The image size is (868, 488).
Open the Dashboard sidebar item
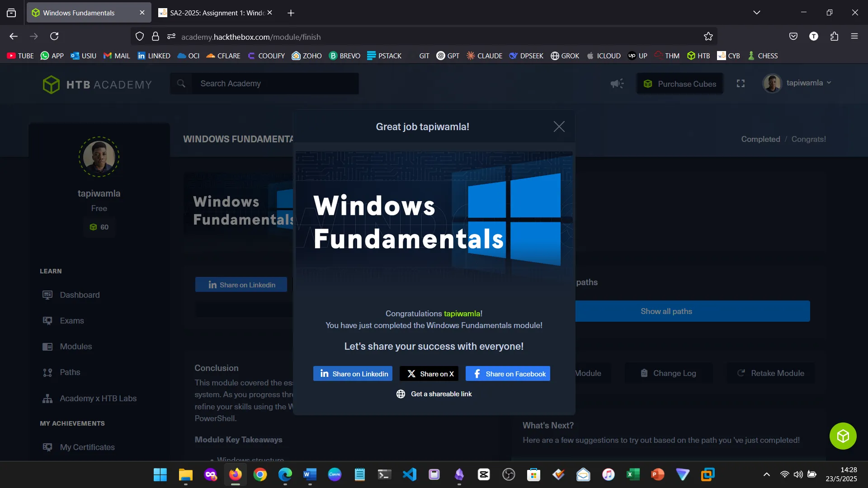80,295
